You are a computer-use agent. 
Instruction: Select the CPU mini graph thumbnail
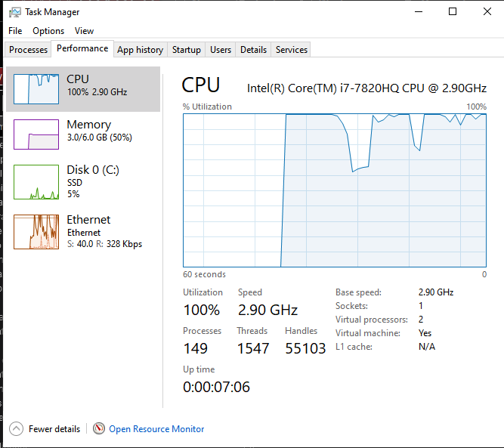coord(36,89)
